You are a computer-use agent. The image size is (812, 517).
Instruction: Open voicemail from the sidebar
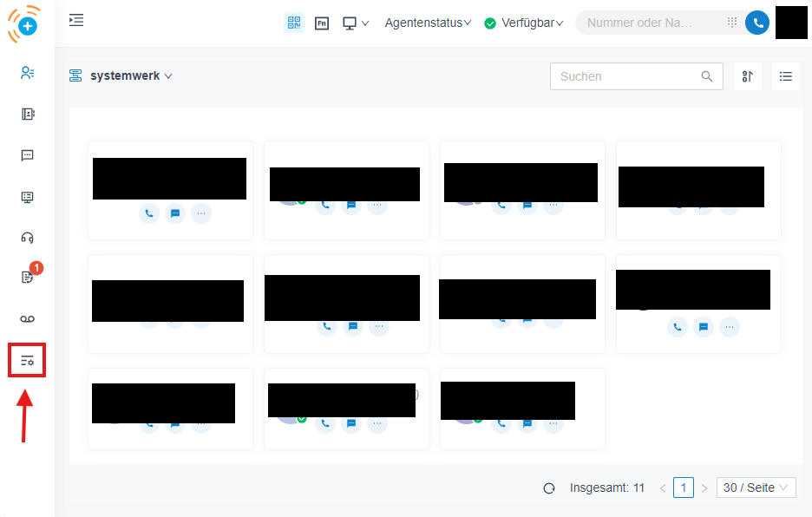pyautogui.click(x=27, y=319)
